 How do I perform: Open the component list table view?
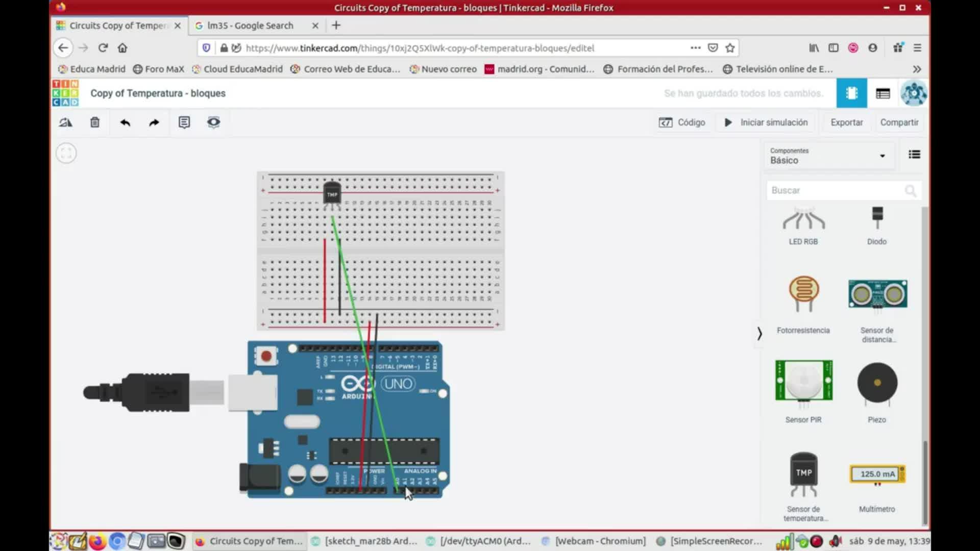coord(883,93)
